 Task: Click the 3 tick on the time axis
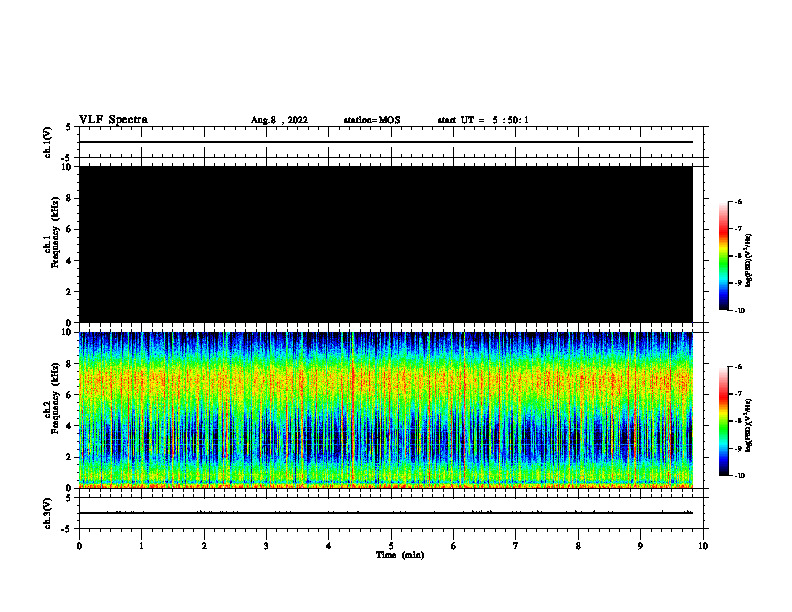tap(266, 546)
